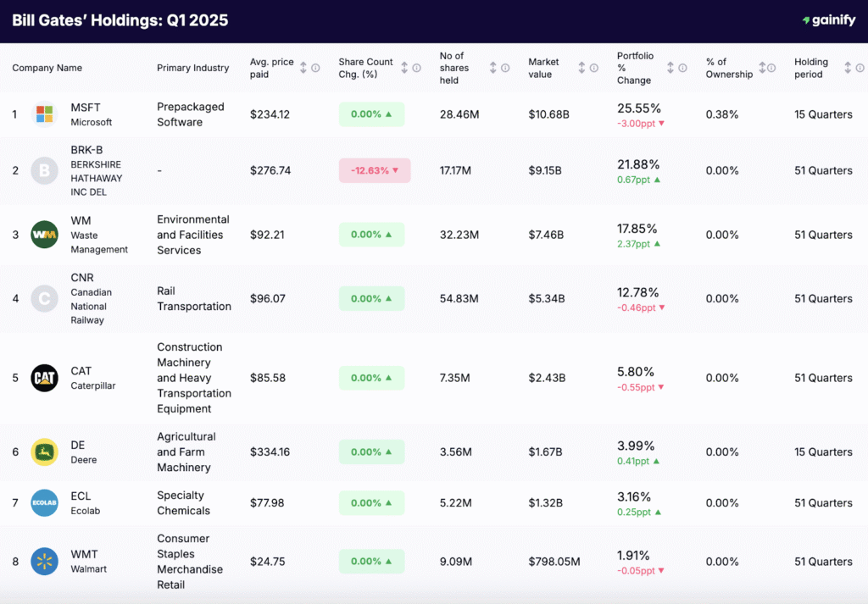
Task: Sort by Market value arrows
Action: pos(581,68)
